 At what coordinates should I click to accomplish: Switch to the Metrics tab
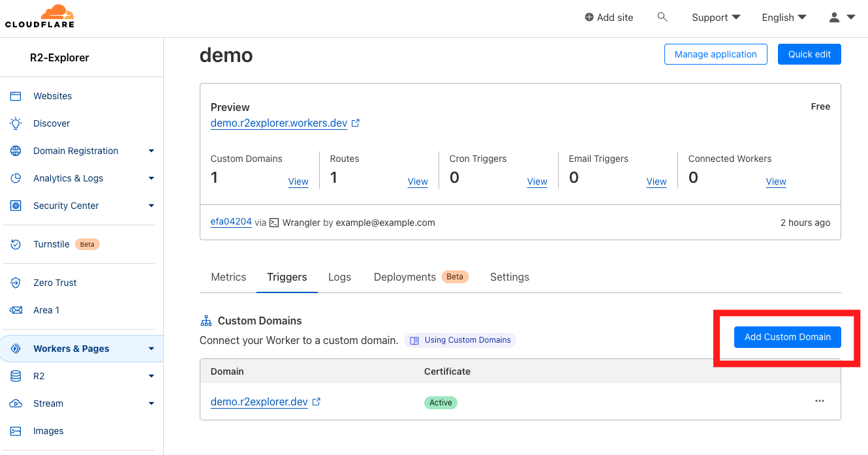coord(228,277)
